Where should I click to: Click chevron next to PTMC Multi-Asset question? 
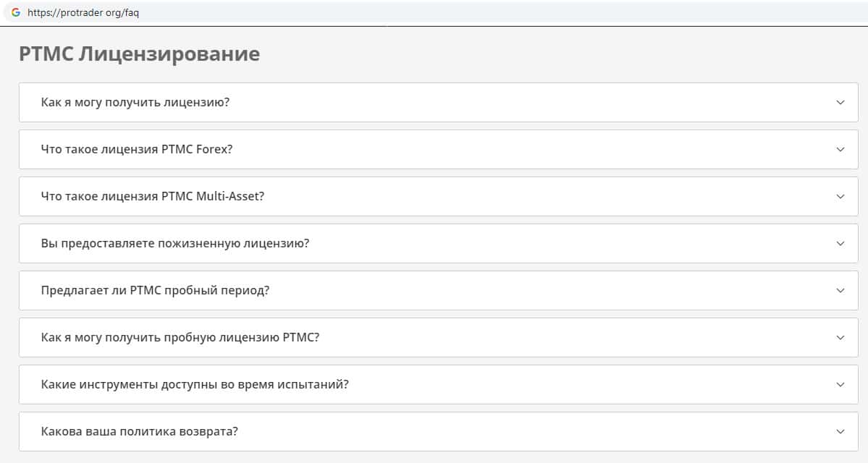(840, 197)
